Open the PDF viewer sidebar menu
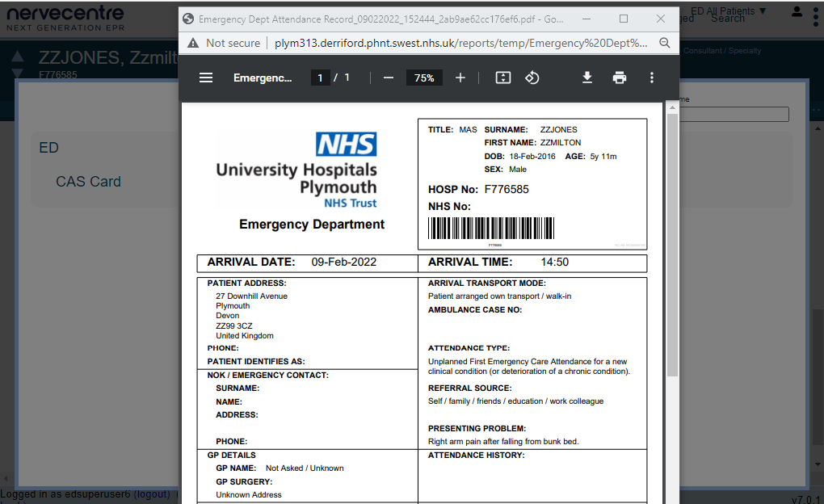 tap(206, 78)
